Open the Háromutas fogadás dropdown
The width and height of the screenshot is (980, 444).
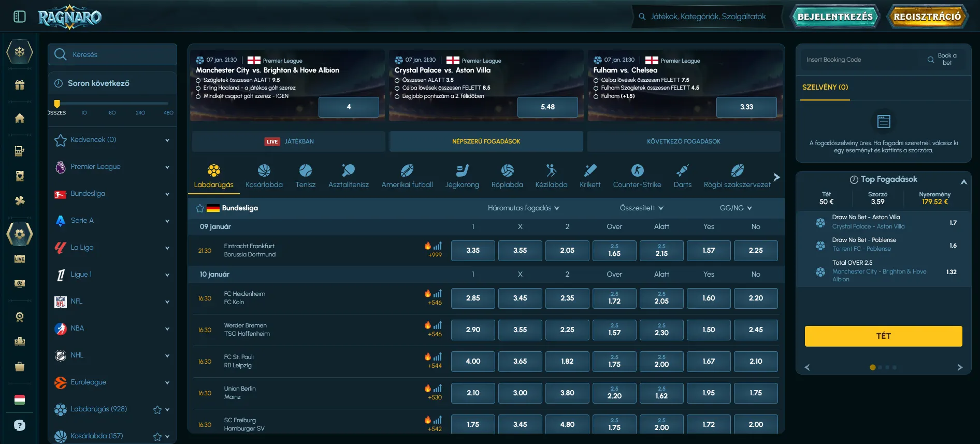[x=523, y=208]
